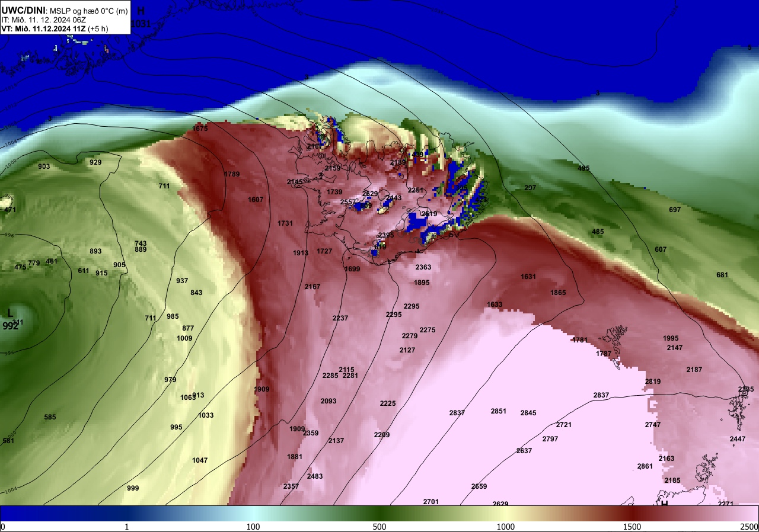759x532 pixels.
Task: Click the map value 297
Action: pos(530,188)
